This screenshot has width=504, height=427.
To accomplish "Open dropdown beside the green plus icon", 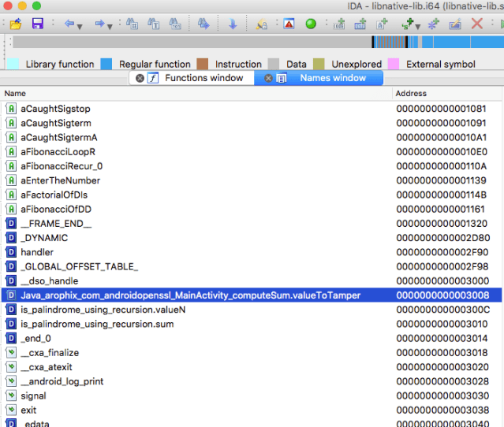I will pos(419,24).
